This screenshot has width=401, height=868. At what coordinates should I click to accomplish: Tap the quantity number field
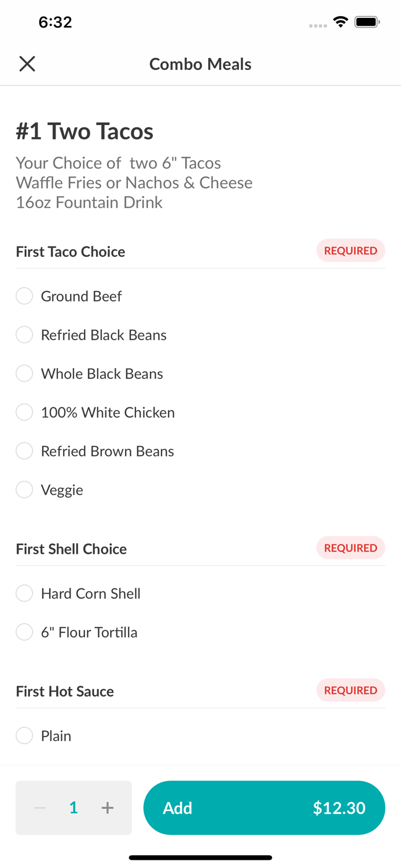tap(73, 808)
